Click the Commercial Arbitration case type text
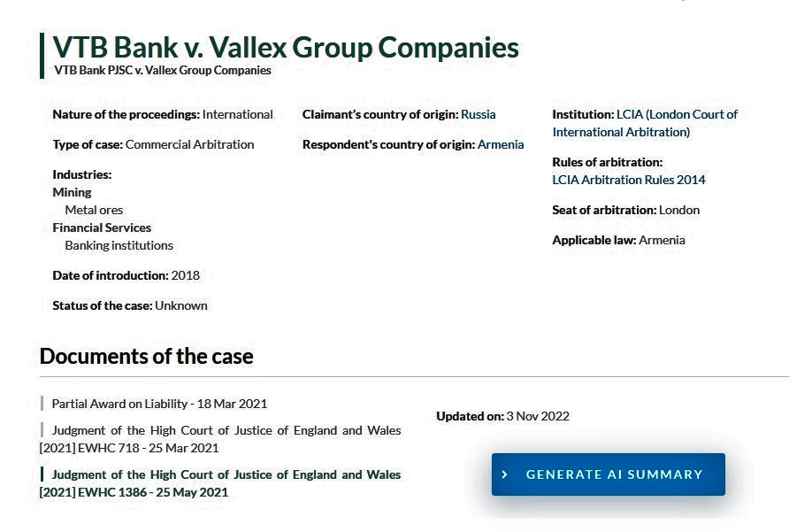 coord(189,144)
